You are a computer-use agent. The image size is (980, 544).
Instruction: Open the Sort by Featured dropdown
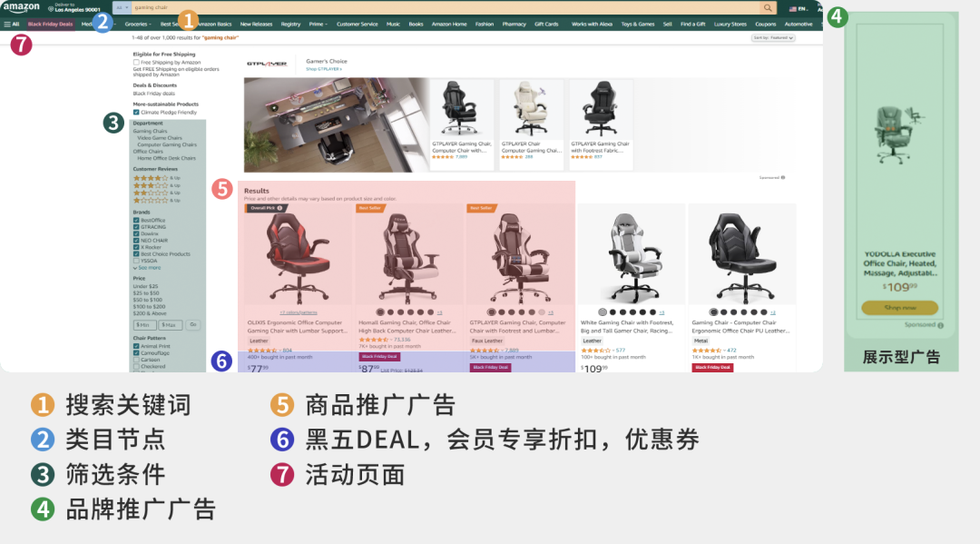click(773, 37)
